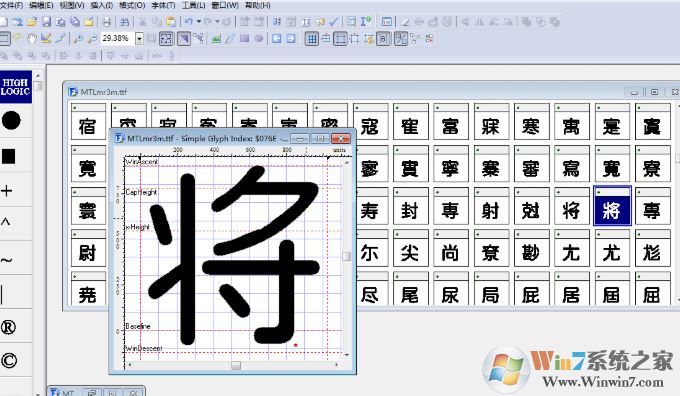Viewport: 680px width, 396px height.
Task: Select the highlighted 將 glyph cell
Action: click(612, 206)
